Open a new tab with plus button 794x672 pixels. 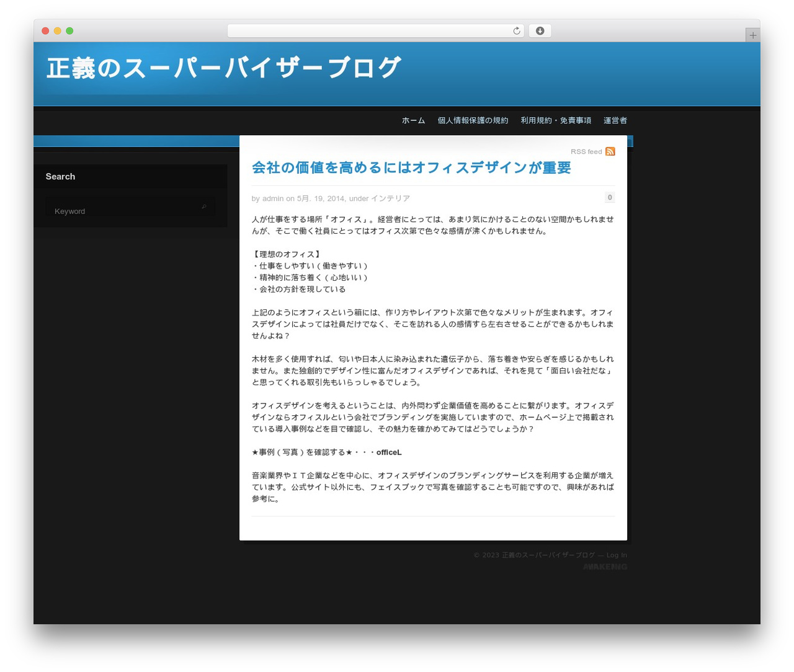pyautogui.click(x=752, y=35)
